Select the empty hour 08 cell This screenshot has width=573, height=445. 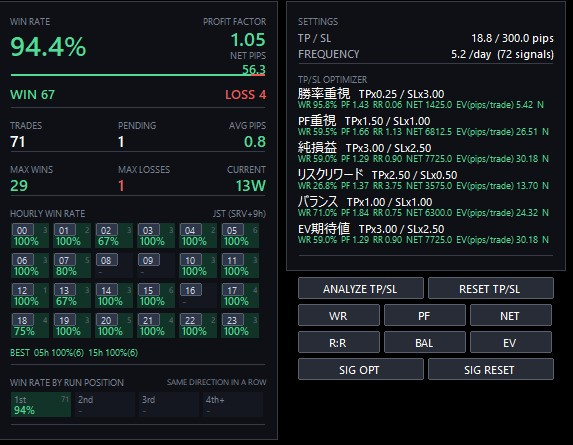114,266
